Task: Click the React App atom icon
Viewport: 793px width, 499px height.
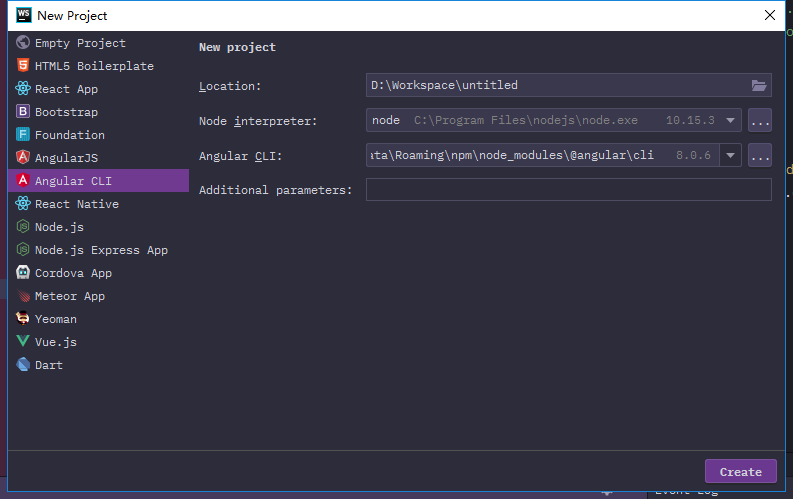Action: (x=23, y=88)
